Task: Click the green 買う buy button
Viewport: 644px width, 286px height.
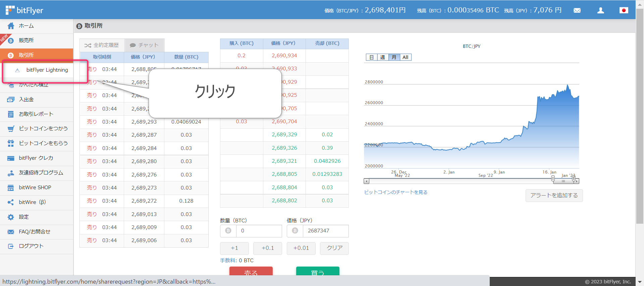Action: click(x=318, y=271)
